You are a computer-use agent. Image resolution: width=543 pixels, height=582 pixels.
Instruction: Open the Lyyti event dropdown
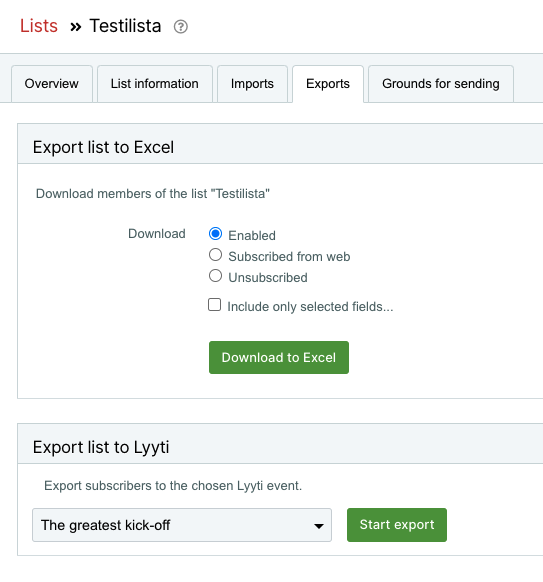182,525
